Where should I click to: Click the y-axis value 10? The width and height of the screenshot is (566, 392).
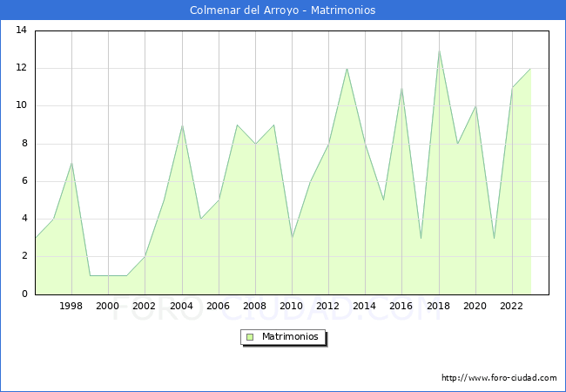click(x=21, y=105)
